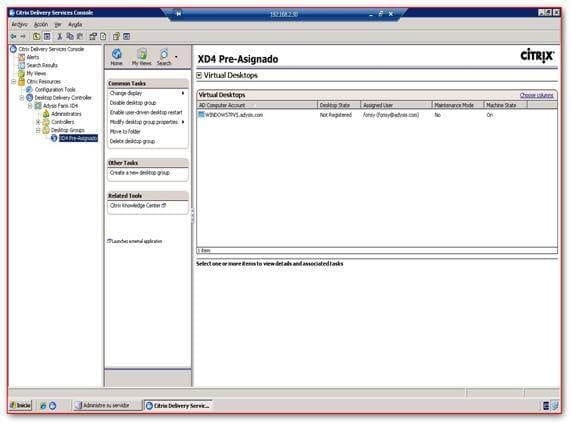Click the Back arrow in the toolbar

[x=13, y=36]
